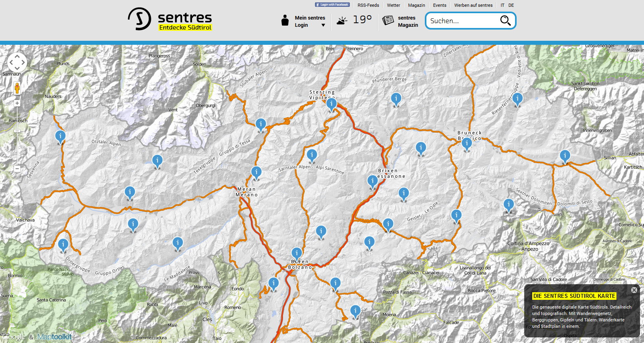Open the 19° temperature weather display
The width and height of the screenshot is (644, 343).
[362, 20]
